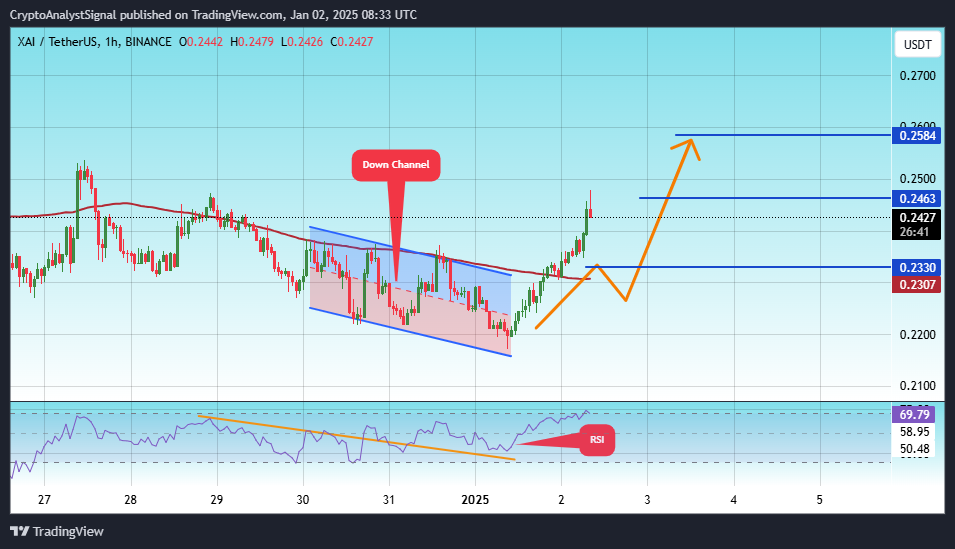Viewport: 955px width, 549px height.
Task: Click the RSI 50.48 axis value
Action: click(x=915, y=449)
